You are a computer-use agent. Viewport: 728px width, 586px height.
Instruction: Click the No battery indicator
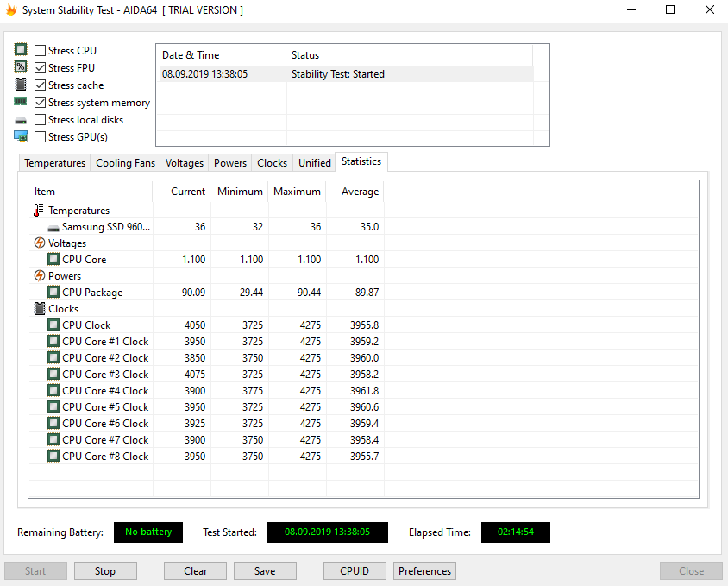148,532
